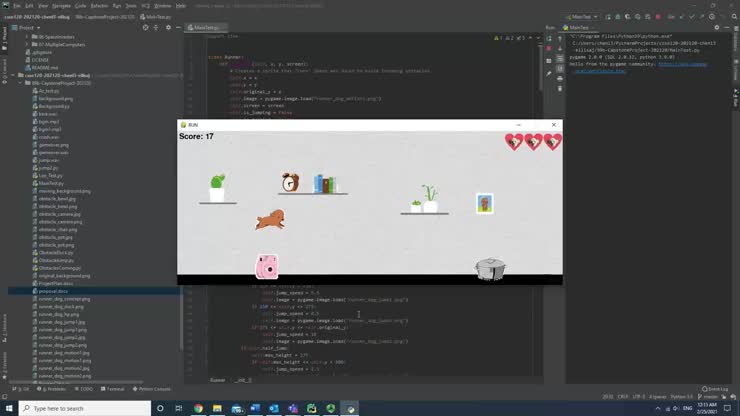Click the Type here to search box

[85, 408]
